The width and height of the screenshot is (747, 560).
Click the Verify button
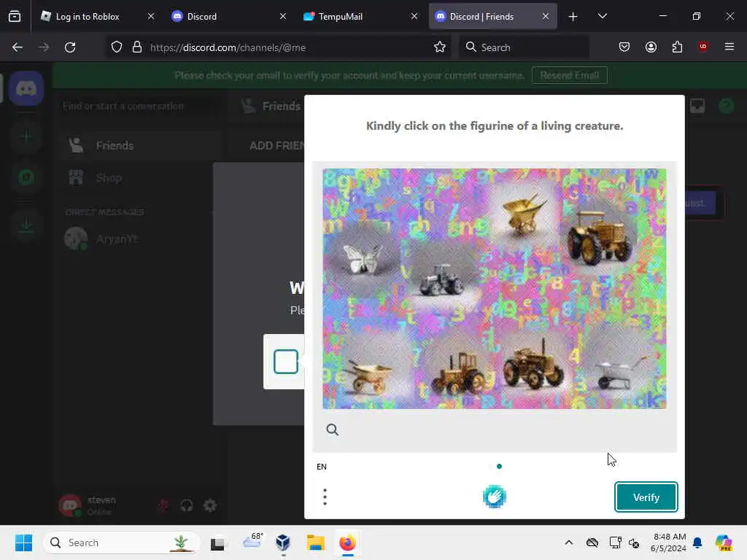646,497
